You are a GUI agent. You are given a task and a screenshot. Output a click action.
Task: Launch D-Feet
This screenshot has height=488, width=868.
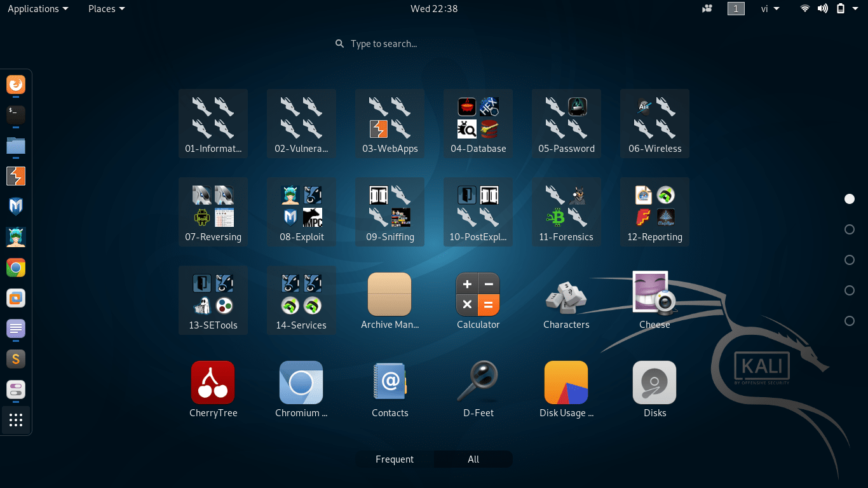pyautogui.click(x=478, y=388)
